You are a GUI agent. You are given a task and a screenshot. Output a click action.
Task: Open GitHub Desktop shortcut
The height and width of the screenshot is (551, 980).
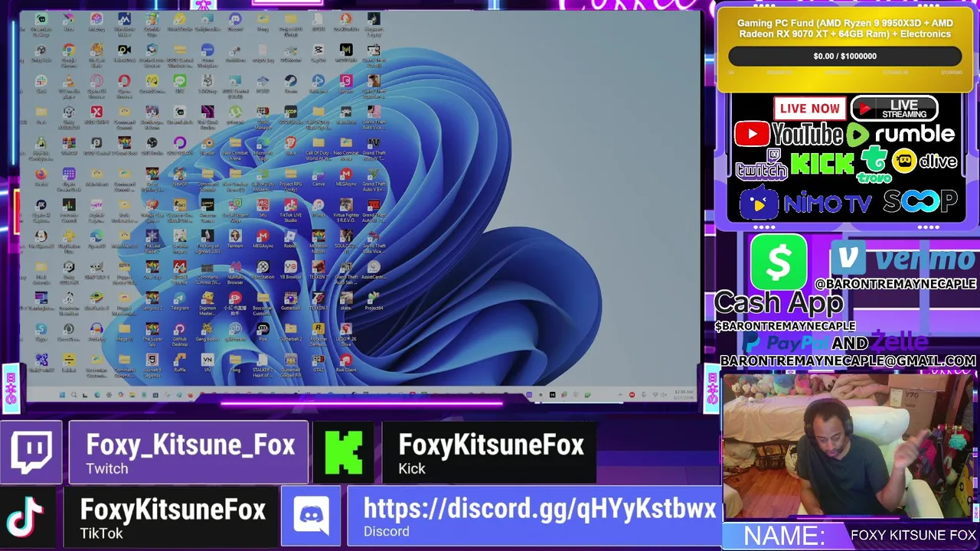point(180,329)
